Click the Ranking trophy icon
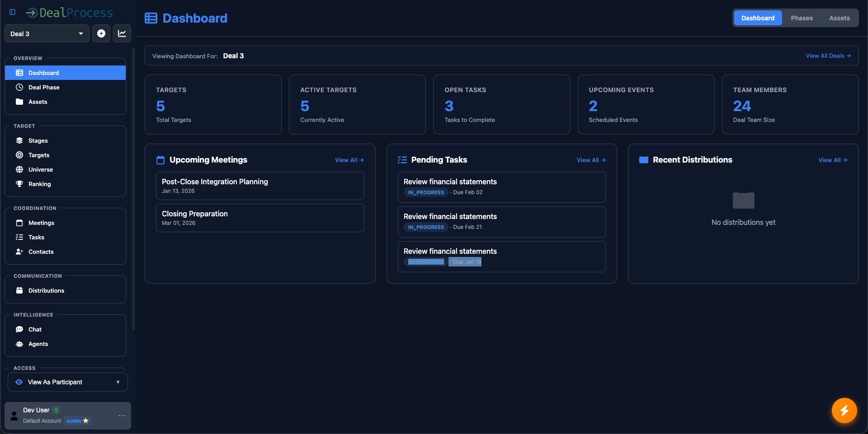868x434 pixels. [x=19, y=184]
